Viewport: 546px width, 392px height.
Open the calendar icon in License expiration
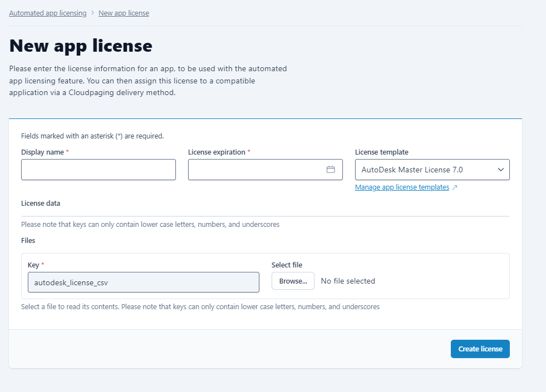pos(331,170)
